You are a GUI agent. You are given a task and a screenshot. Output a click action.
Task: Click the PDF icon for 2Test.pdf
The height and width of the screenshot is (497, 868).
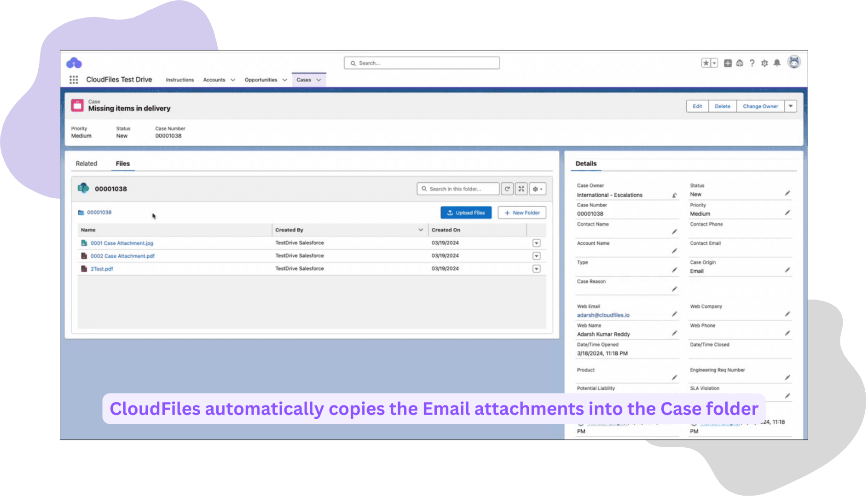[x=84, y=268]
